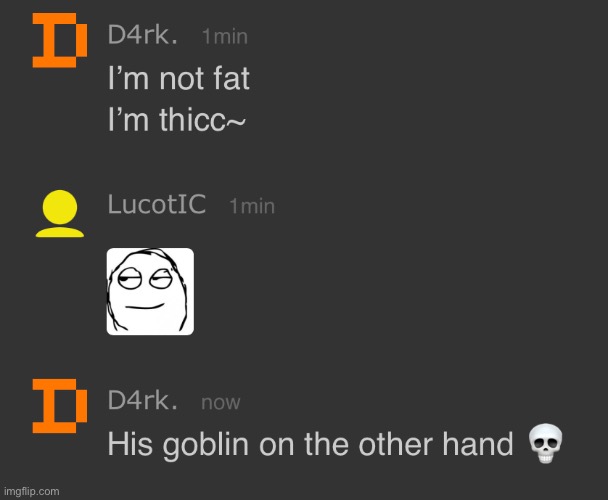This screenshot has width=608, height=500.
Task: Select the "I'm not fat" message text
Action: coord(179,78)
